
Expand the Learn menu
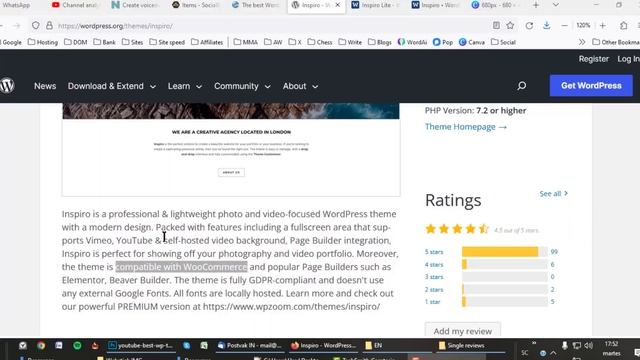point(184,86)
